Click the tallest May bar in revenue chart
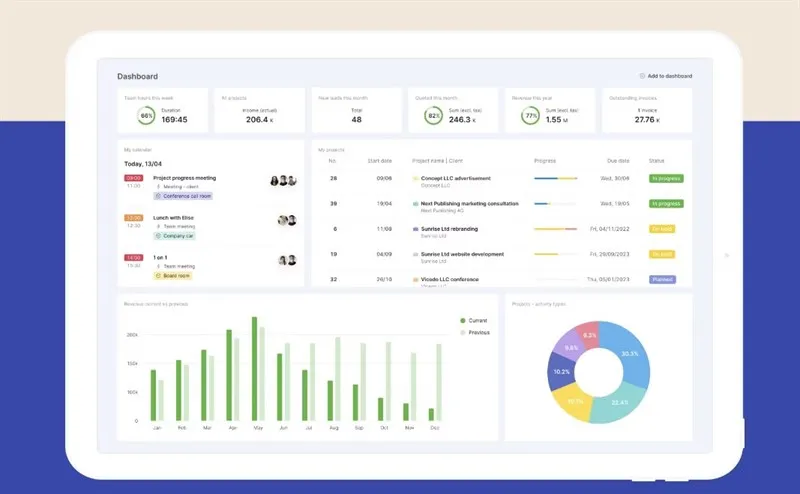 (257, 370)
